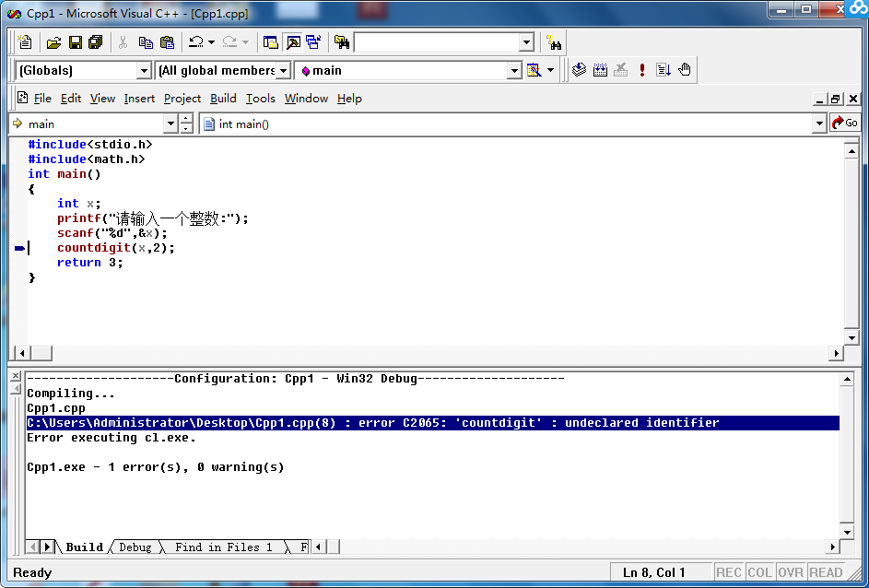Click the Find text input field
The height and width of the screenshot is (588, 869).
pos(437,42)
